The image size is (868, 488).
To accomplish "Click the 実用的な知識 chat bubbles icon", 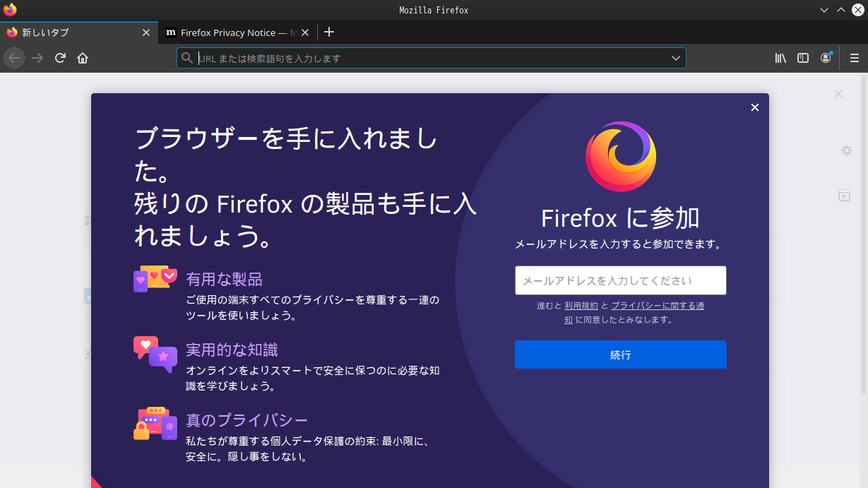I will 155,354.
